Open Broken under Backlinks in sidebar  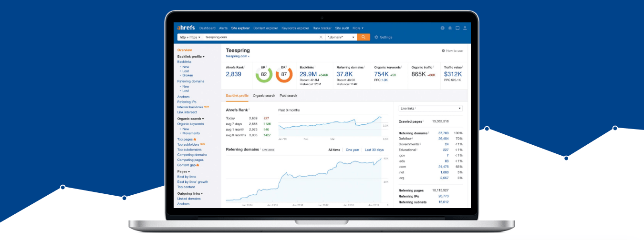coord(187,75)
